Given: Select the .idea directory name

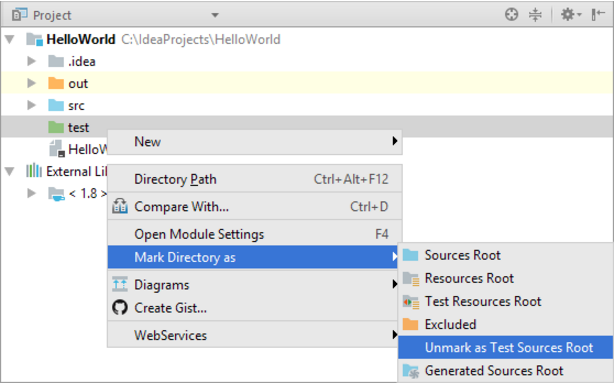Looking at the screenshot, I should coord(82,62).
